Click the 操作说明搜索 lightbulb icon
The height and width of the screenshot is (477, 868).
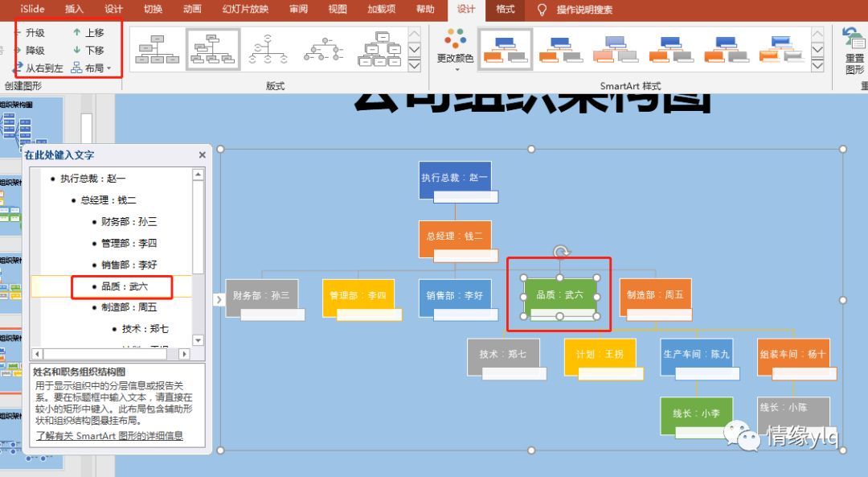(x=542, y=10)
